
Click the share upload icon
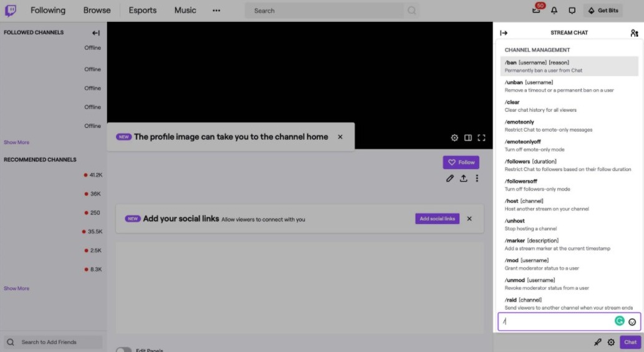tap(463, 178)
